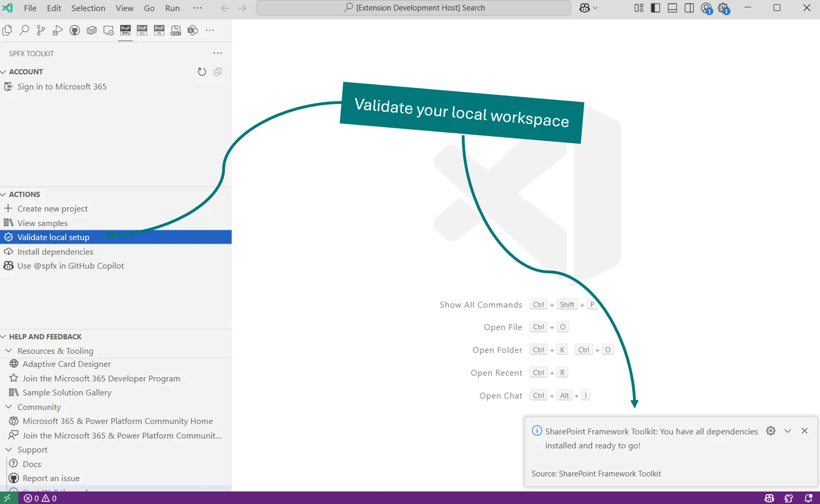820x504 pixels.
Task: Select the PnP PS view icon
Action: point(159,30)
